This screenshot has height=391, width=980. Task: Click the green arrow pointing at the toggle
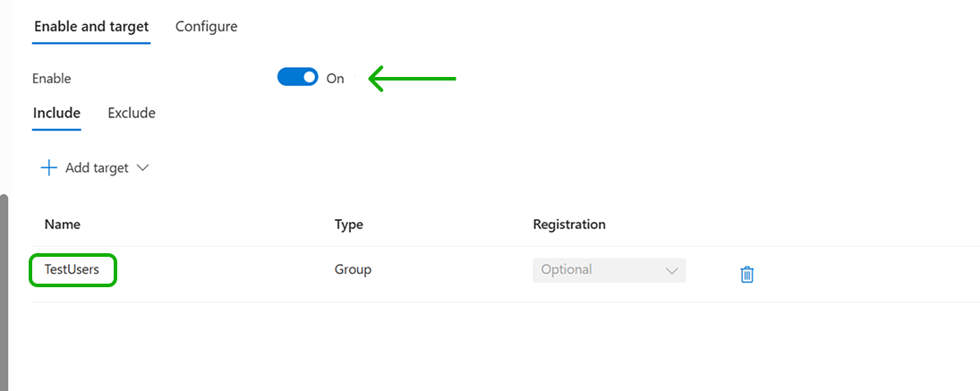pos(413,79)
